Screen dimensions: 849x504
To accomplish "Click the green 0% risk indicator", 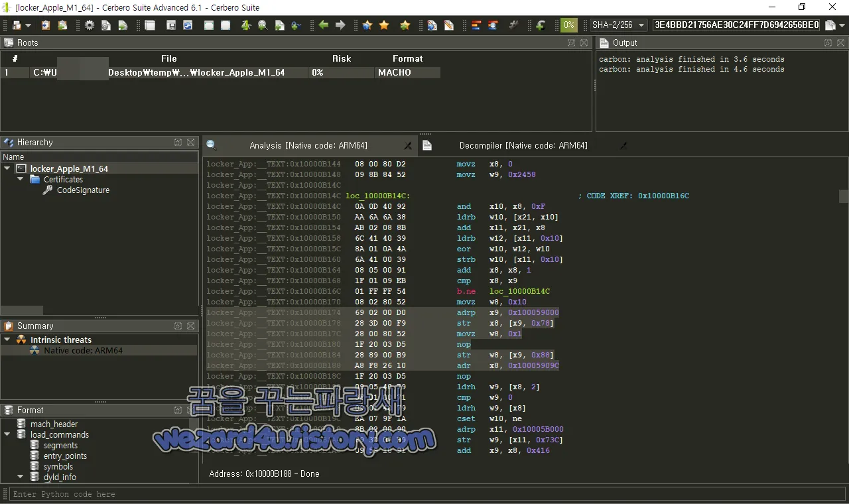I will coord(569,25).
